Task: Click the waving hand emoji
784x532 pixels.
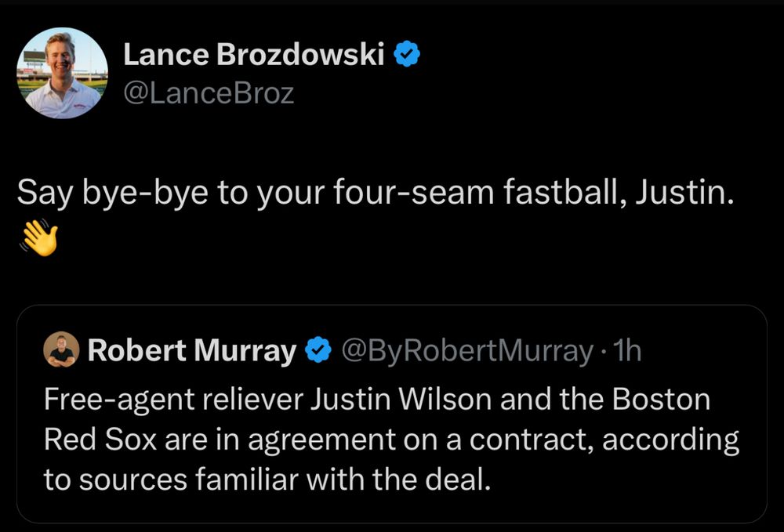Action: coord(38,237)
